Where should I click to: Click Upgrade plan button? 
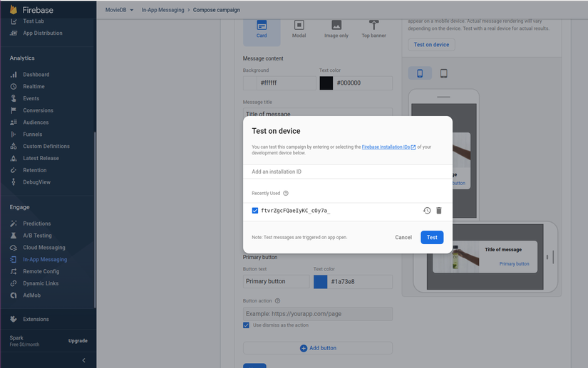pos(78,341)
